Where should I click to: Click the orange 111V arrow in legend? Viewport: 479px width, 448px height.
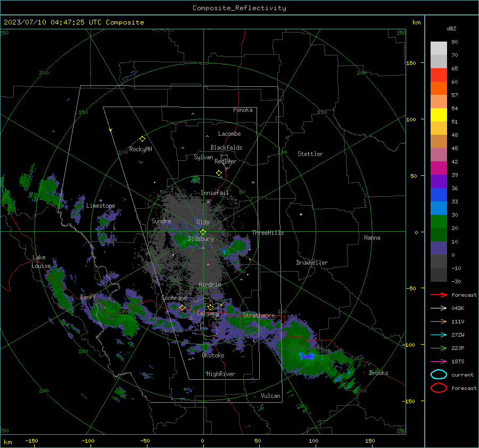coord(439,321)
